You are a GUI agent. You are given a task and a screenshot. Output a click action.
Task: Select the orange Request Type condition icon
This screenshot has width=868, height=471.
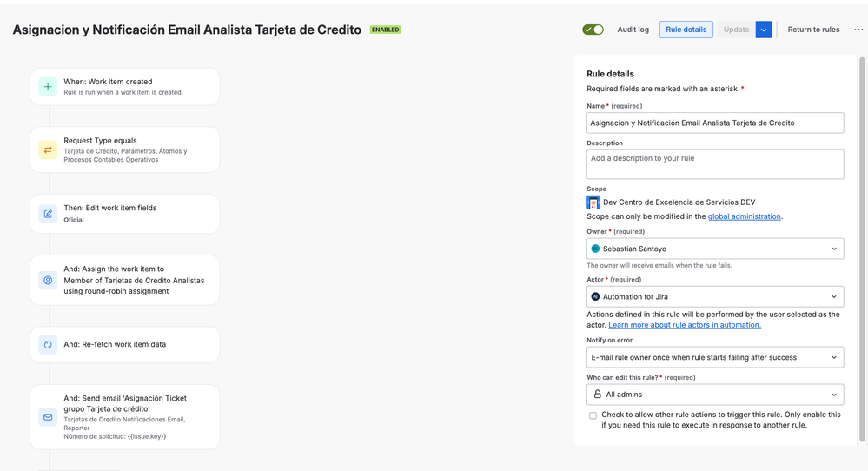(x=48, y=149)
